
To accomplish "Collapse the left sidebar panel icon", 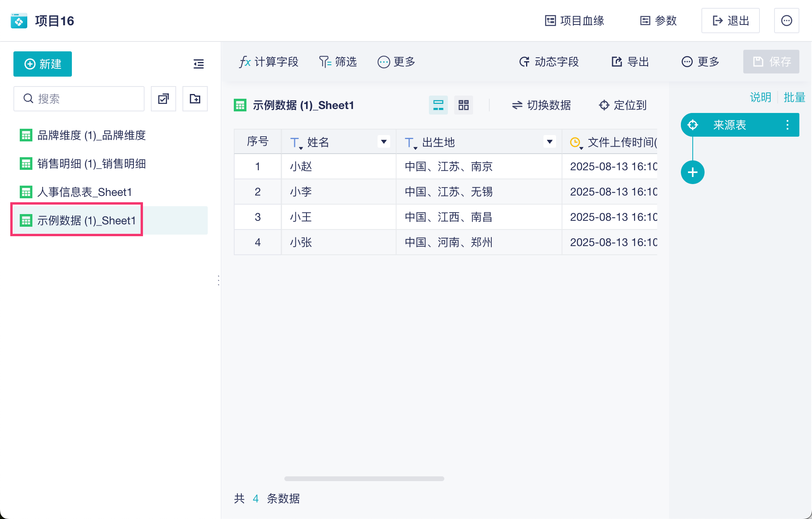I will click(199, 64).
